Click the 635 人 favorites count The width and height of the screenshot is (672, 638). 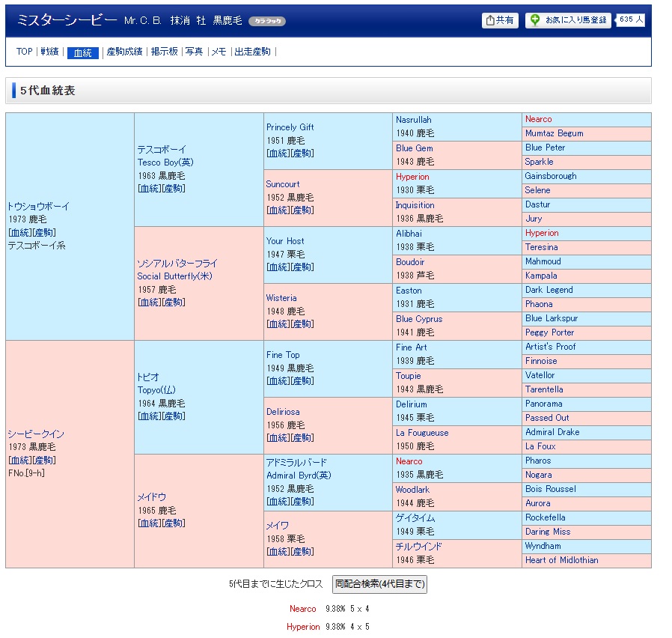click(631, 19)
